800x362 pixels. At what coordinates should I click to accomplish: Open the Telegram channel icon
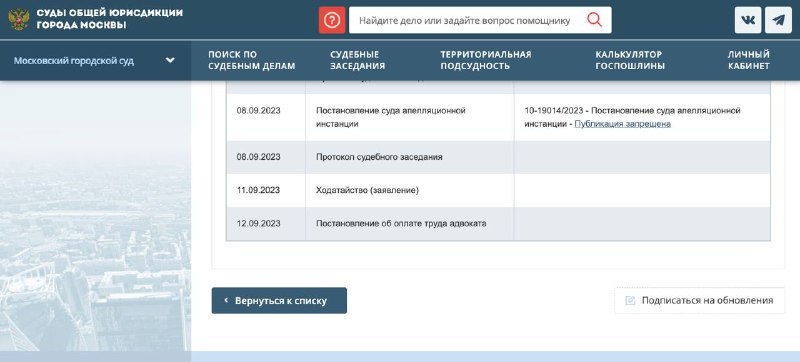(779, 20)
